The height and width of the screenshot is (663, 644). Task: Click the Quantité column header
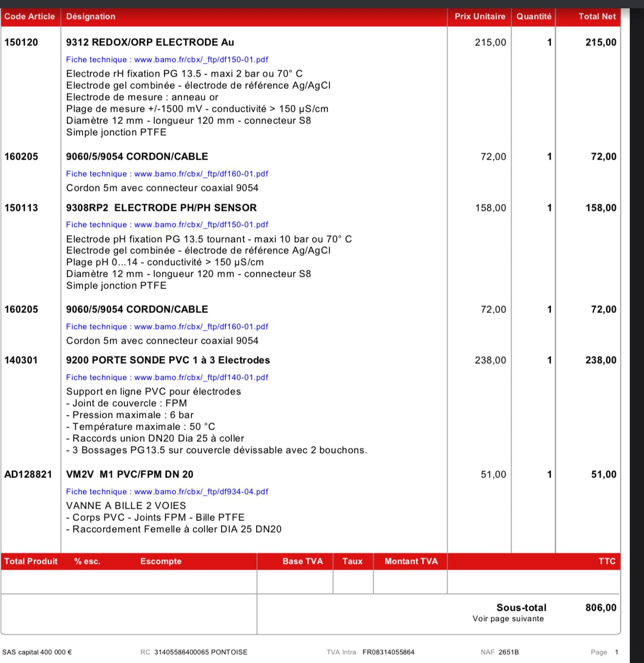pyautogui.click(x=534, y=17)
